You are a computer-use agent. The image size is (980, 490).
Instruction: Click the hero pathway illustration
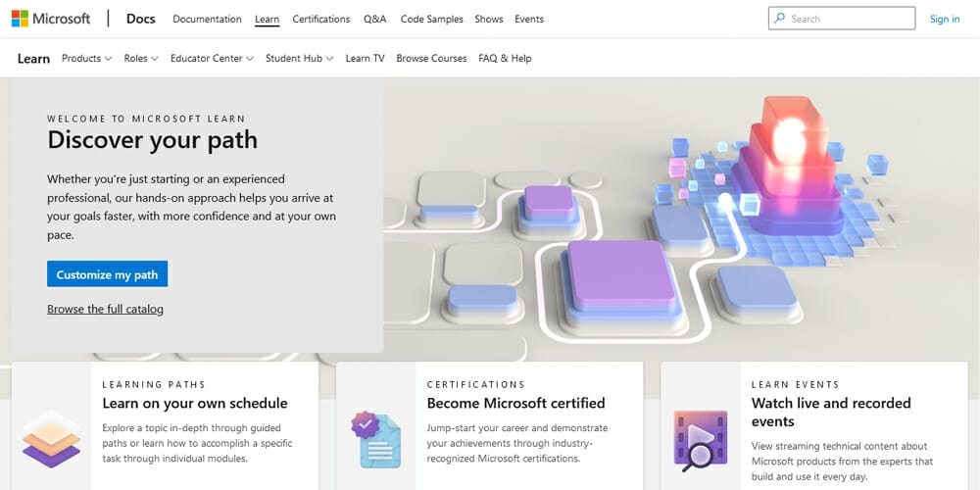[681, 219]
